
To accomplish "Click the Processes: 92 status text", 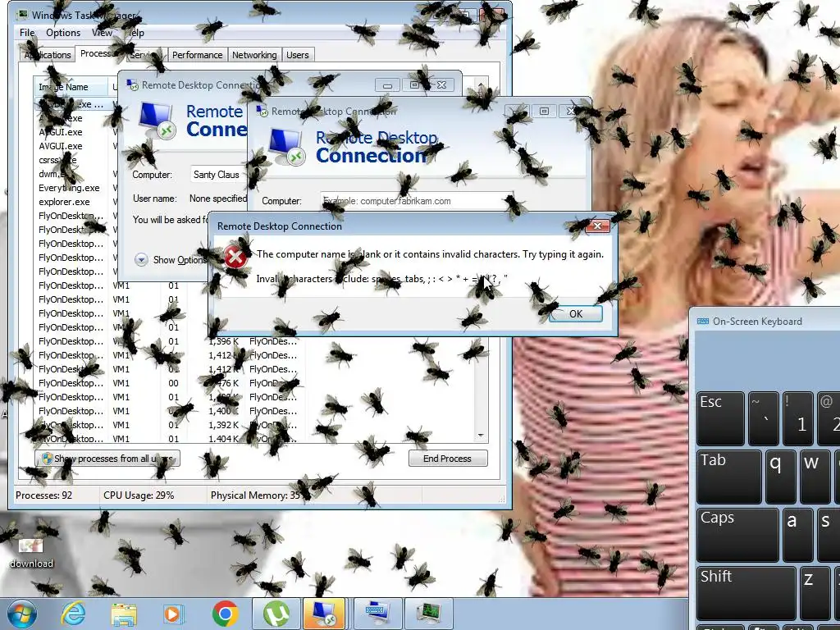I will (x=44, y=495).
